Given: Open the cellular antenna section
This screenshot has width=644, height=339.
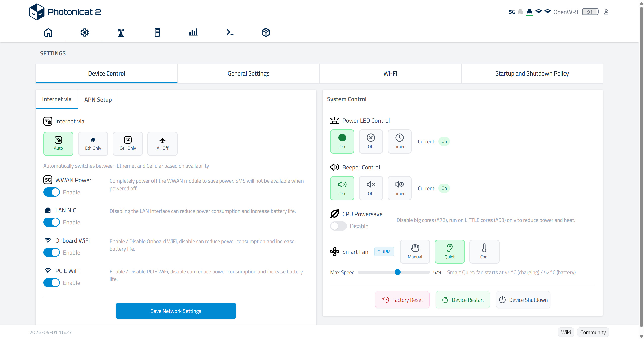Looking at the screenshot, I should pos(121,33).
